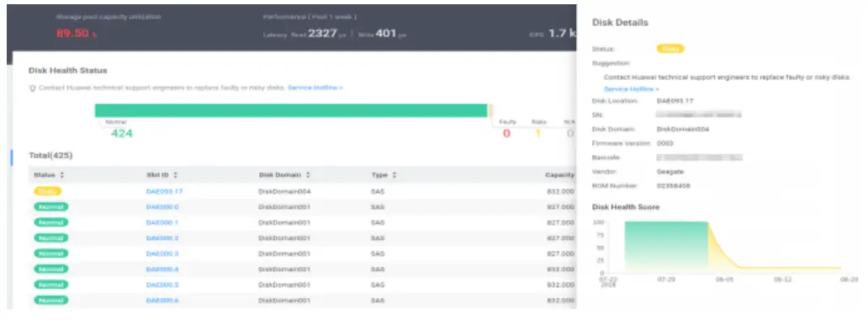Click Disk Location value DAE093.17 in details
The width and height of the screenshot is (868, 320).
click(675, 101)
